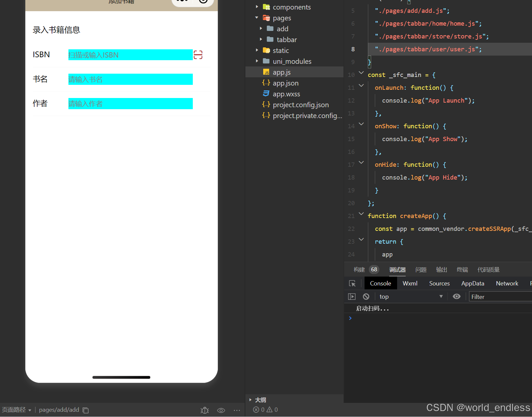Switch to the 构建 tab
The height and width of the screenshot is (417, 532).
(359, 270)
